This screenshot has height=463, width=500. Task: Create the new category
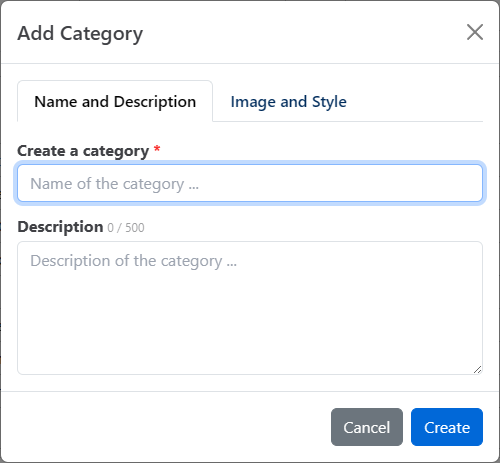[x=447, y=427]
